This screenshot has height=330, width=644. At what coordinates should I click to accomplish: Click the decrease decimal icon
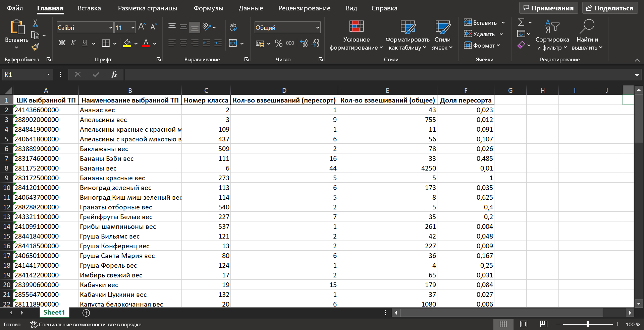[316, 43]
